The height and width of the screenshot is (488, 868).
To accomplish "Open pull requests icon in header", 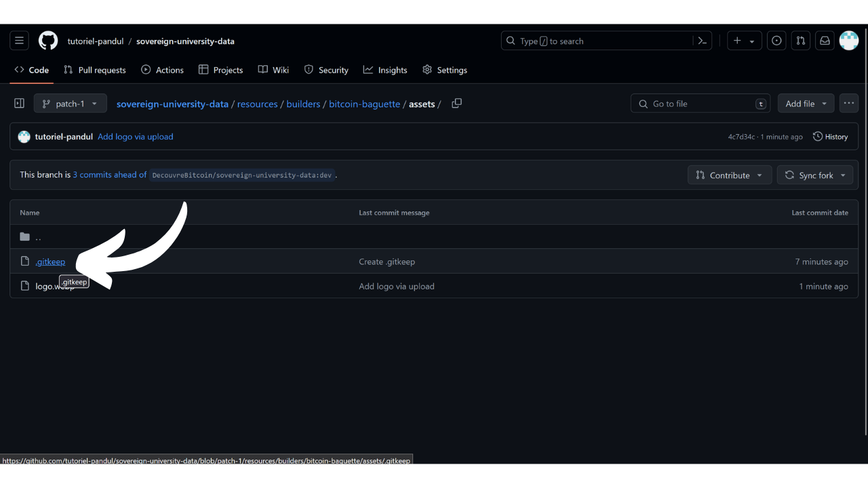I will (801, 41).
